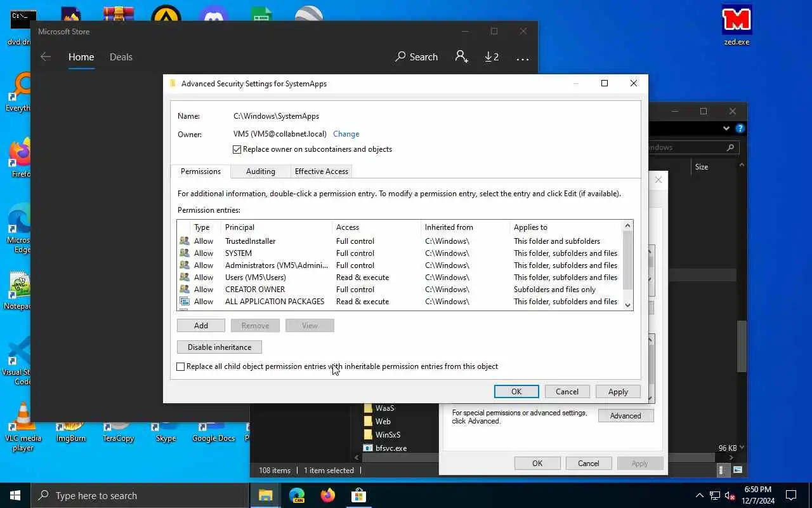Click permission list scroll up arrow

coord(628,225)
